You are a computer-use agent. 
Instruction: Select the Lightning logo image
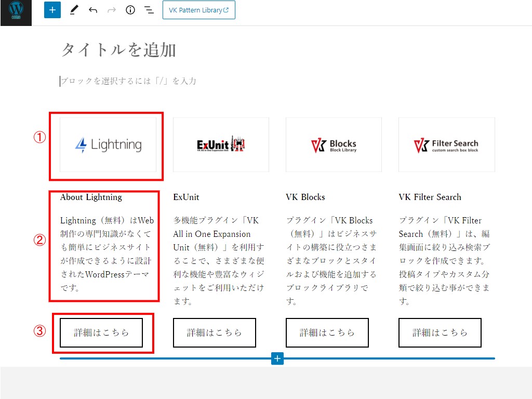pyautogui.click(x=108, y=144)
